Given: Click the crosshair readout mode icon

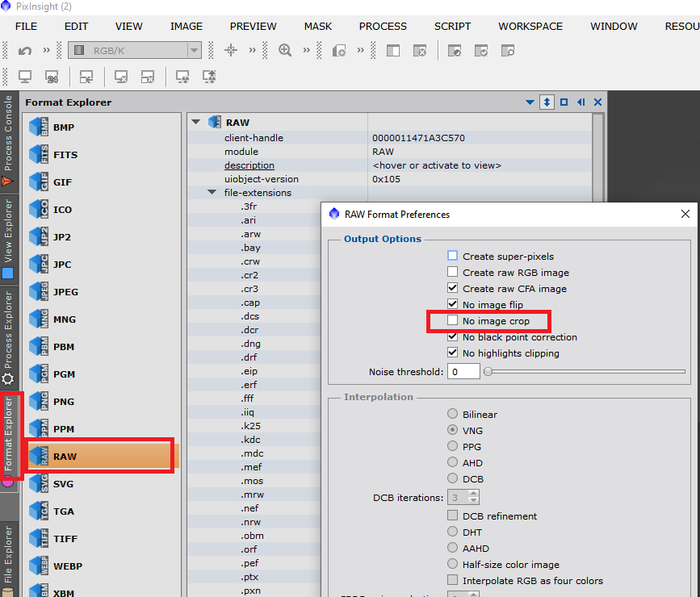Looking at the screenshot, I should (x=231, y=51).
